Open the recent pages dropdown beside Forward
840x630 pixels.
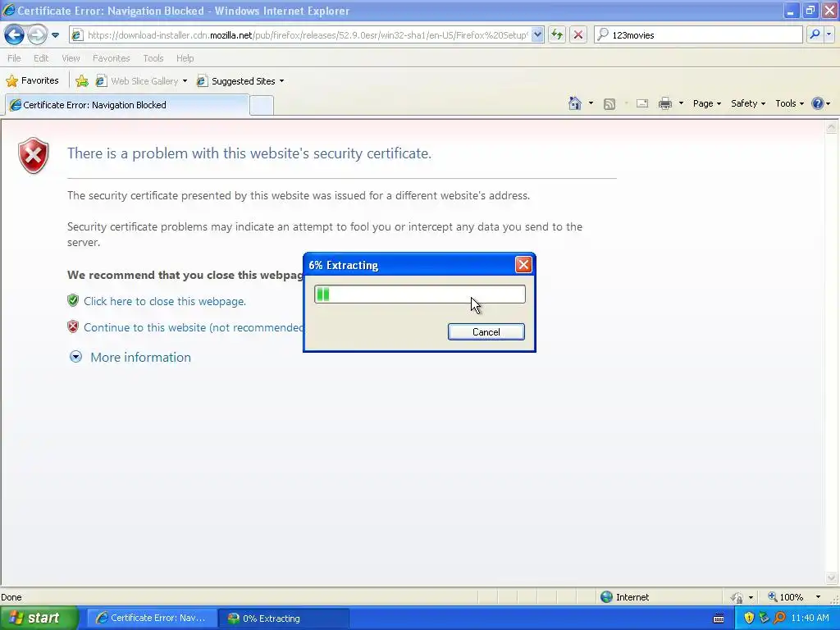(55, 35)
